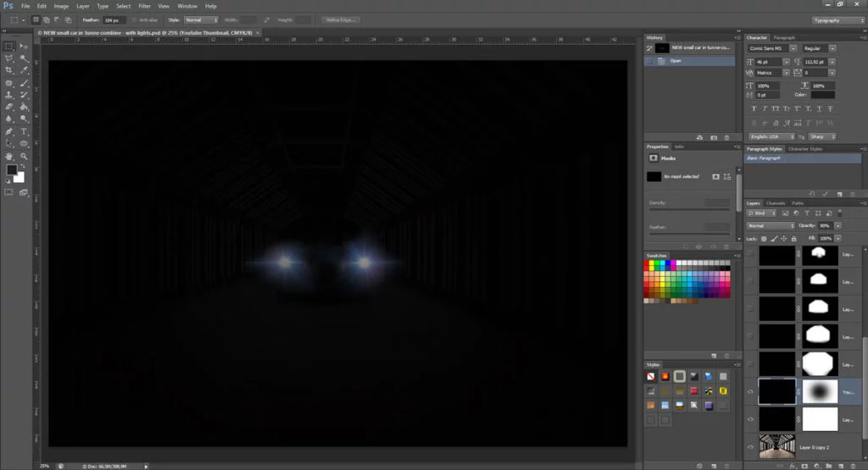Switch to the Channels tab

click(x=776, y=203)
